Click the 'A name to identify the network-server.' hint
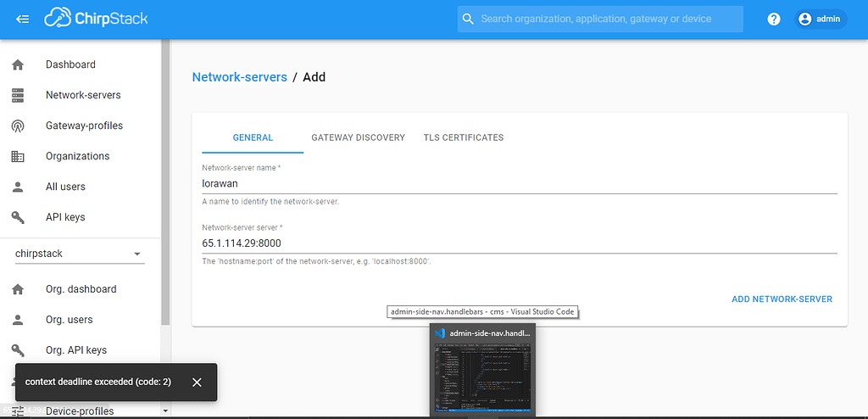Screen dimensions: 868x419 [x=270, y=202]
